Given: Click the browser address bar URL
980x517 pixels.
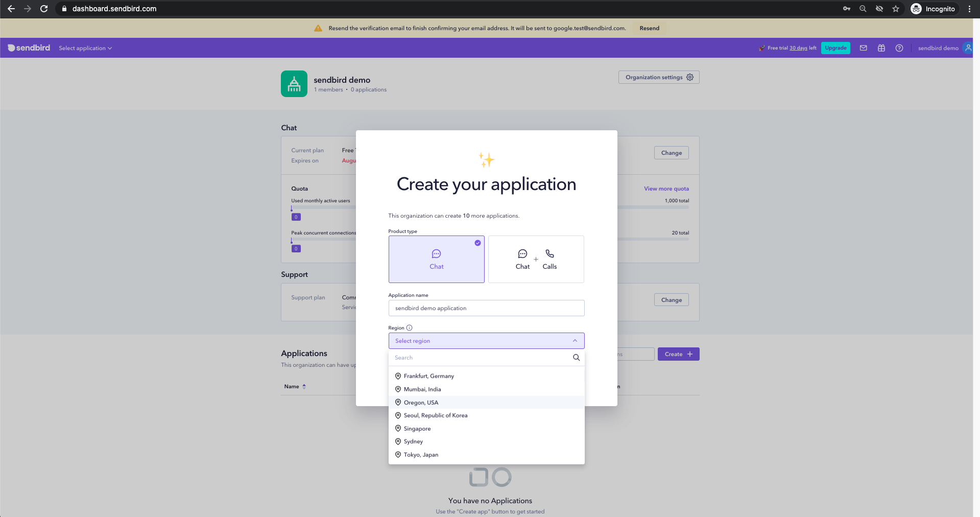Looking at the screenshot, I should [114, 9].
